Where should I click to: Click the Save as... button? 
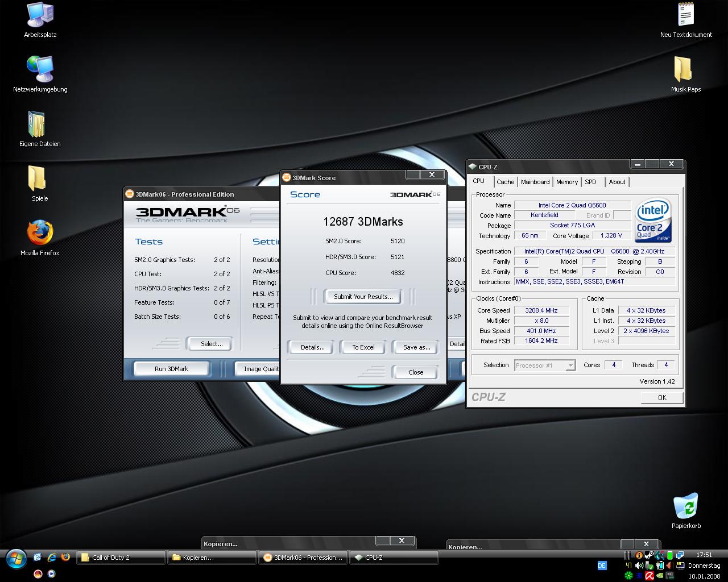click(417, 347)
